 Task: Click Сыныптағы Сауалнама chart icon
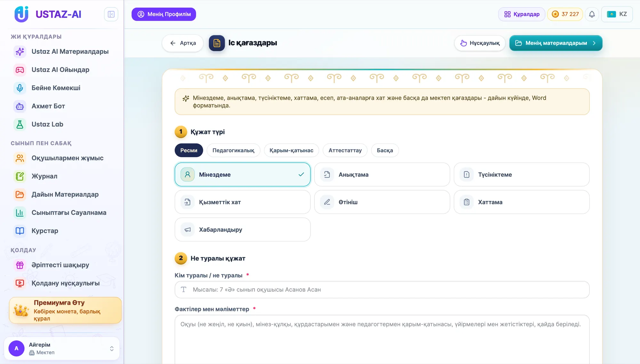pos(20,213)
